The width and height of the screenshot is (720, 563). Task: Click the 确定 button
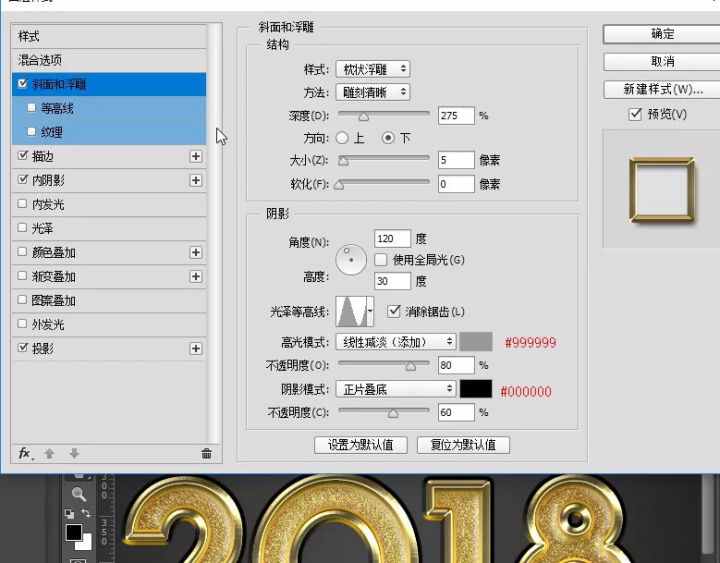pyautogui.click(x=662, y=34)
